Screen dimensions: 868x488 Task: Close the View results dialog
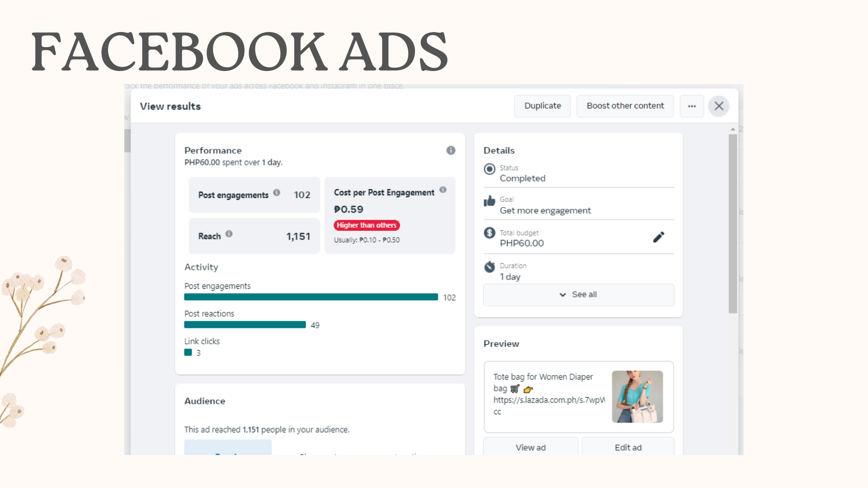point(719,106)
